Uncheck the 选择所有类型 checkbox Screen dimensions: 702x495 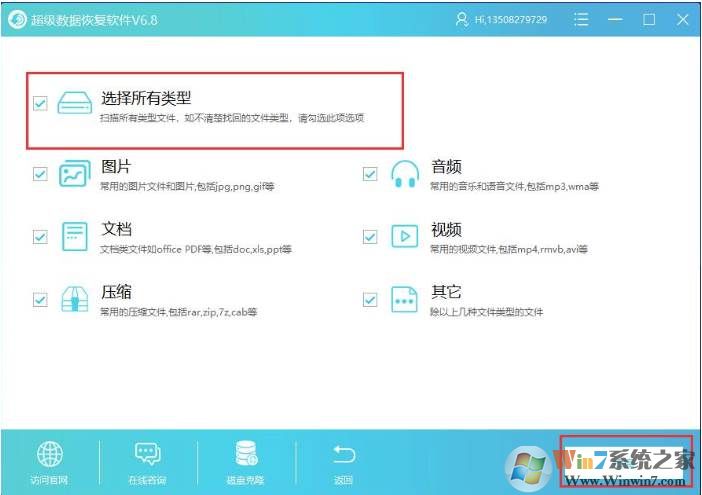(x=40, y=103)
